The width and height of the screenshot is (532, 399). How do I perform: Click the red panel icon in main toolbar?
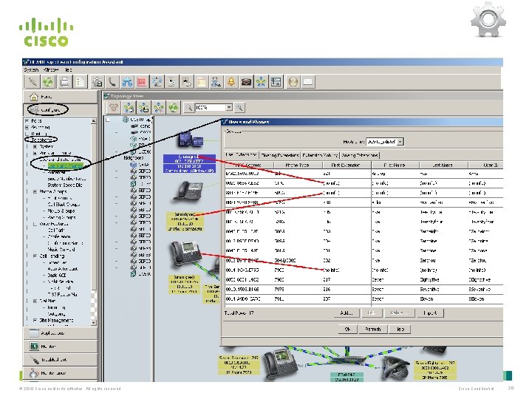142,82
